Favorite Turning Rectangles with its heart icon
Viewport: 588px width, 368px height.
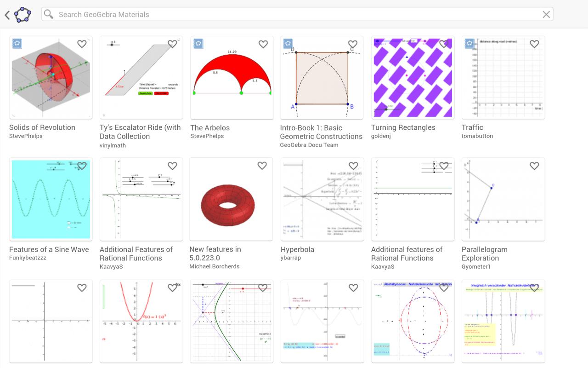click(x=444, y=44)
